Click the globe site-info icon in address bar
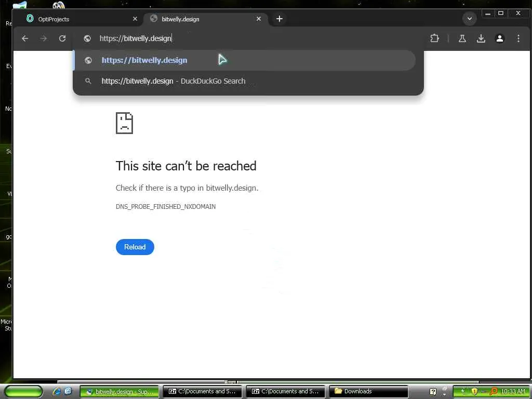 87,38
